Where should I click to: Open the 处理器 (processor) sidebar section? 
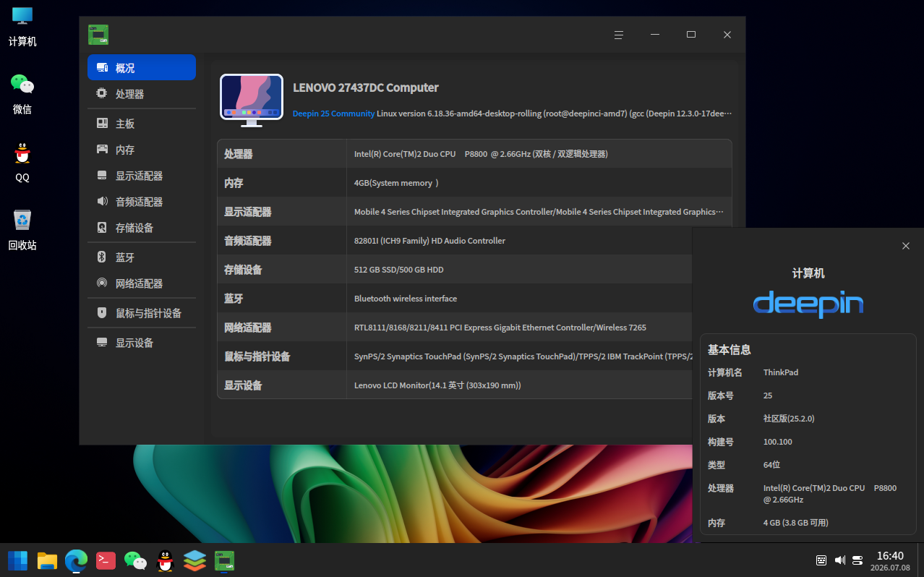[x=142, y=94]
